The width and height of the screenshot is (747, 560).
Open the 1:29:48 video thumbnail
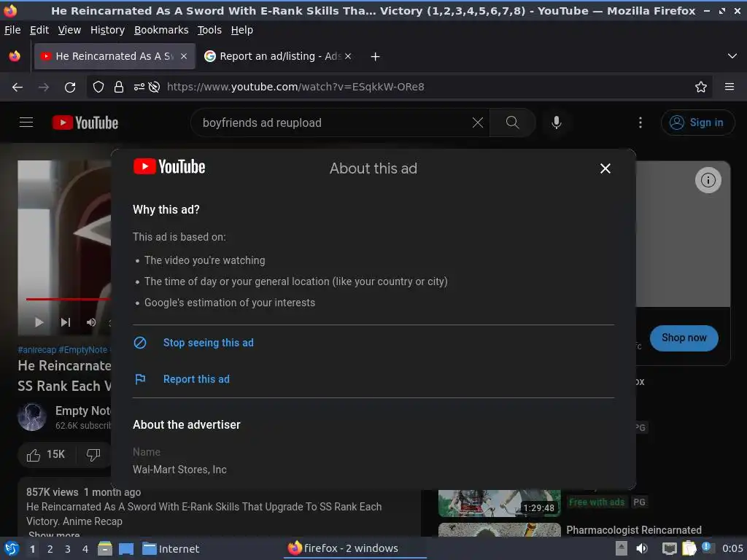coord(499,504)
